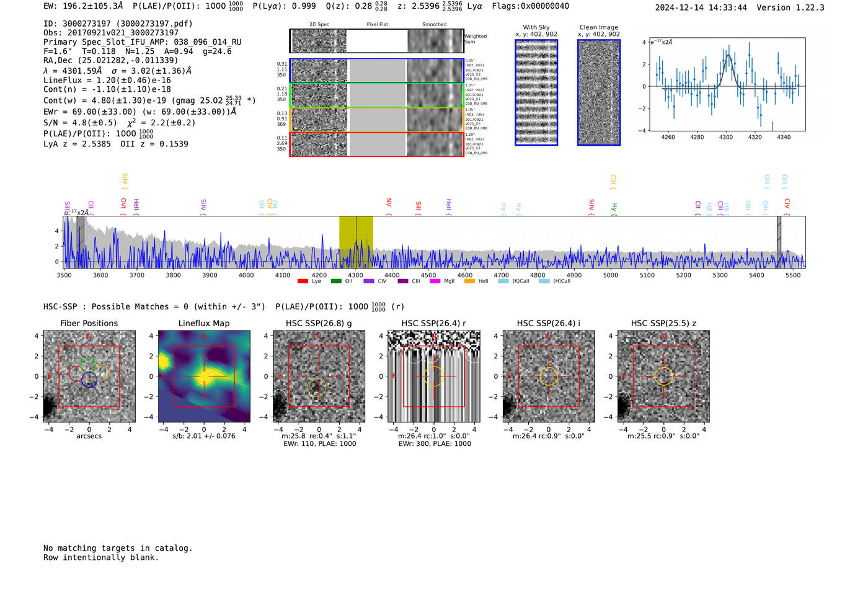Open the HSC SSP(26.4) r cutout
The height and width of the screenshot is (591, 868).
pos(433,376)
